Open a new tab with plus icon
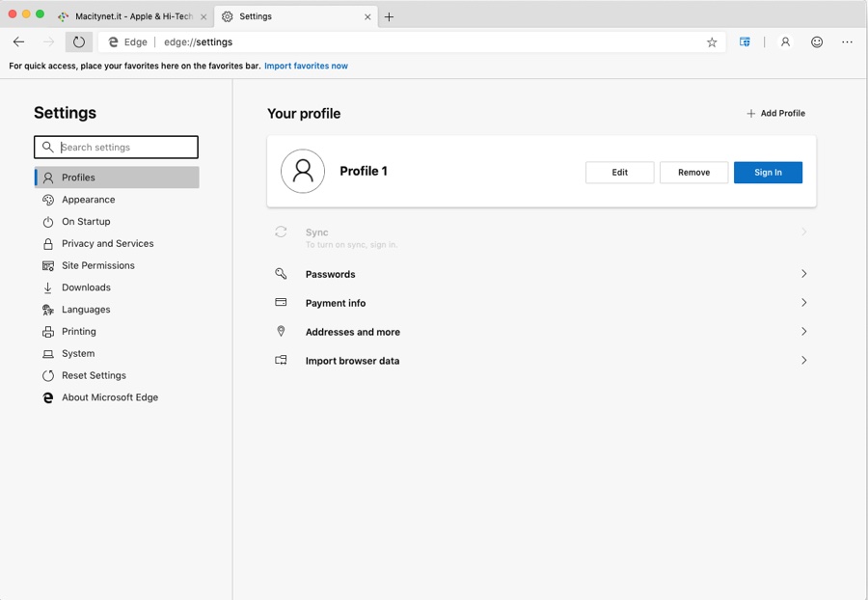Image resolution: width=868 pixels, height=600 pixels. coord(390,16)
